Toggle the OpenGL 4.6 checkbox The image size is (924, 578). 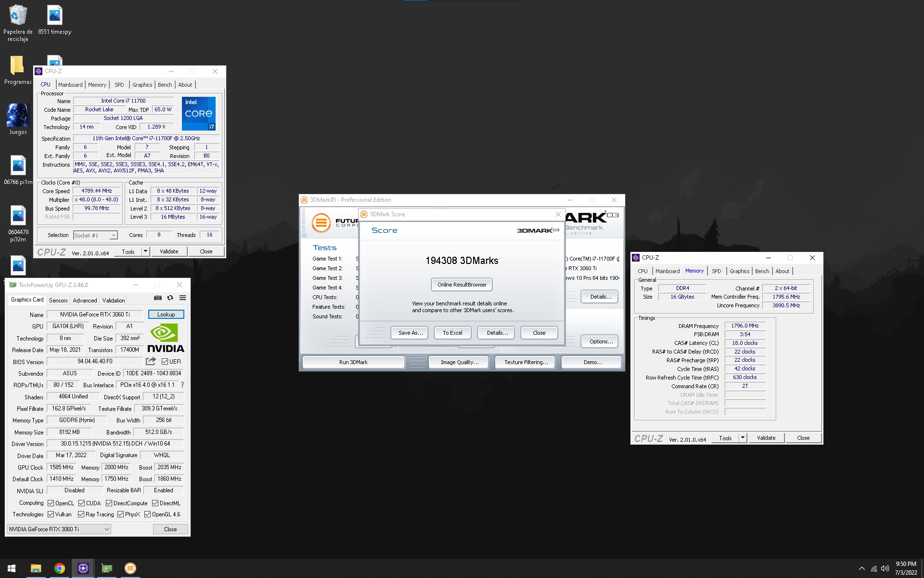tap(147, 514)
